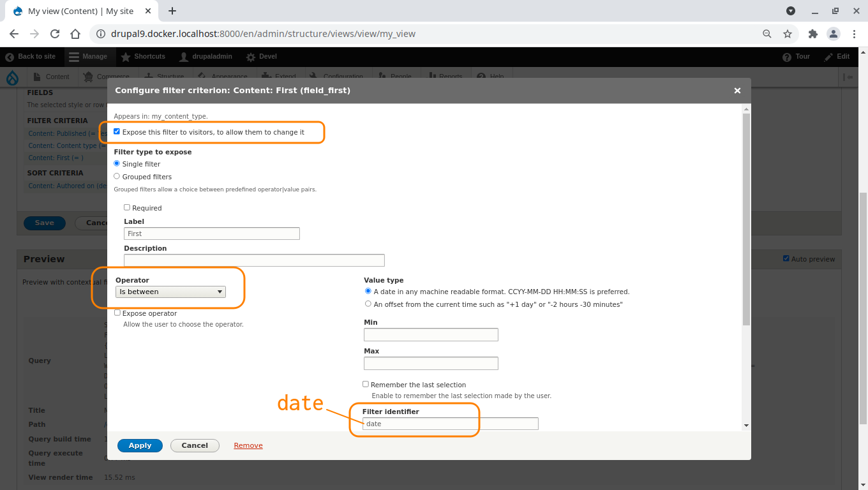Click the Remove link

pos(248,445)
